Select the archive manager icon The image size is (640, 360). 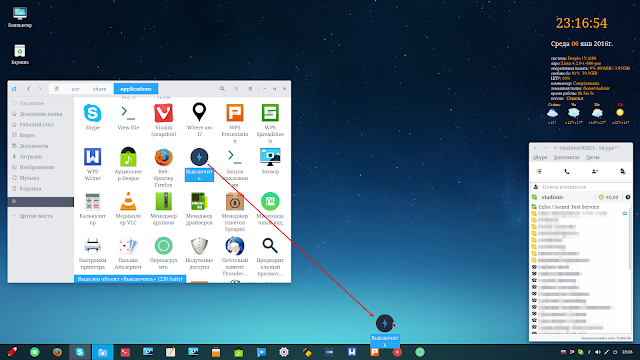click(x=164, y=202)
